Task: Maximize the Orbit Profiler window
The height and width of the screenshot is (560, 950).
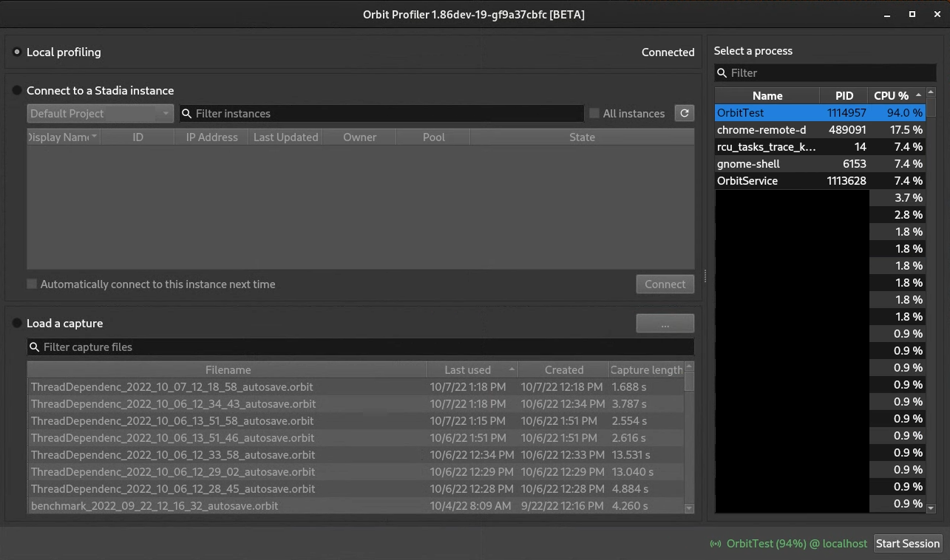Action: (912, 14)
